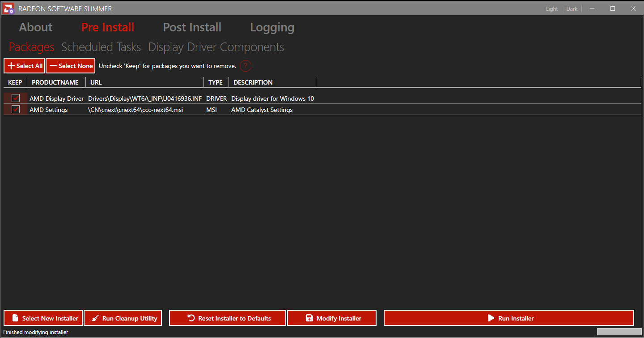Viewport: 644px width, 338px height.
Task: Click the Radeon Software Slimmer app icon
Action: click(x=8, y=9)
